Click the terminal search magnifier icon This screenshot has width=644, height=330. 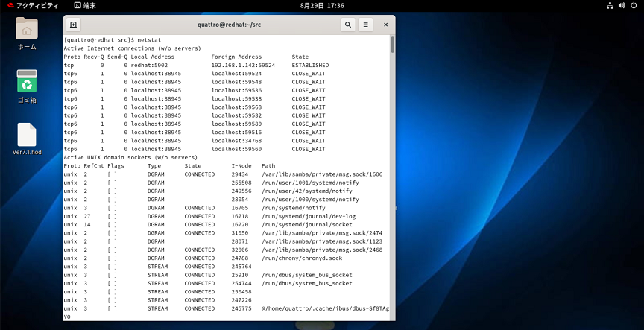pos(347,25)
